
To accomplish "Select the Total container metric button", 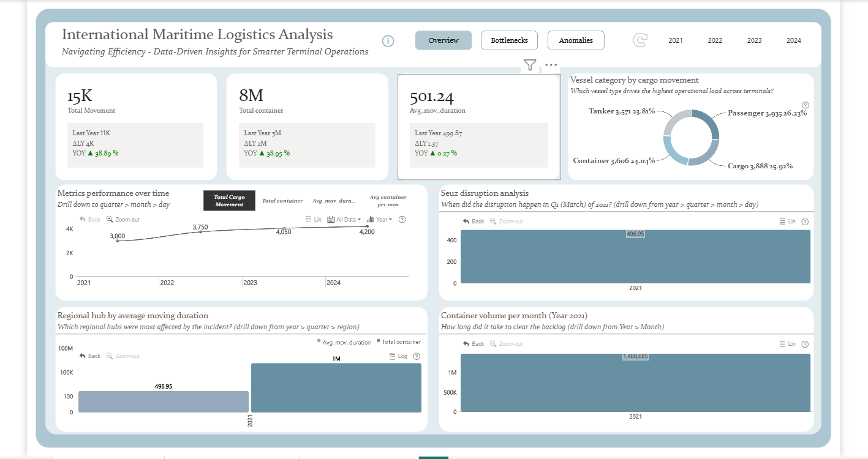I will [282, 201].
